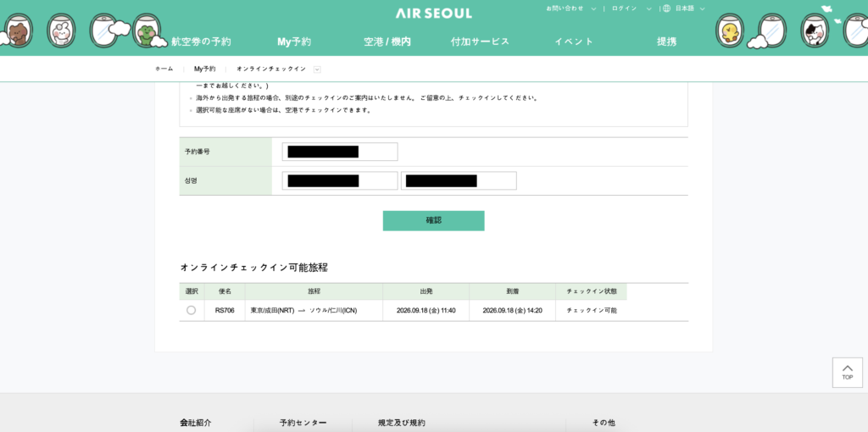868x432 pixels.
Task: Click the 東京/成田(NRT) → ソウル/仁川(ICN) route cell
Action: [x=314, y=310]
